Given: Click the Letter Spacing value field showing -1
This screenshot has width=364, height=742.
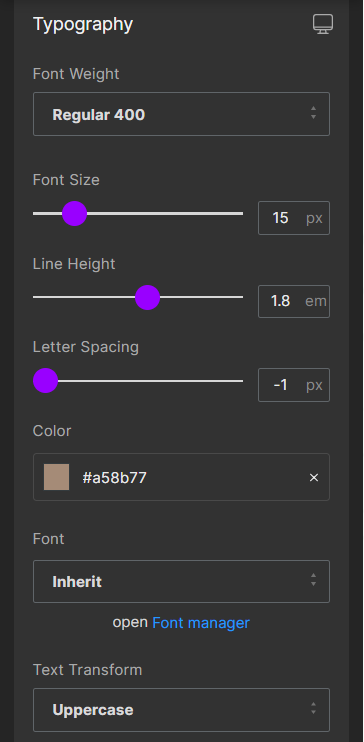Looking at the screenshot, I should click(281, 385).
